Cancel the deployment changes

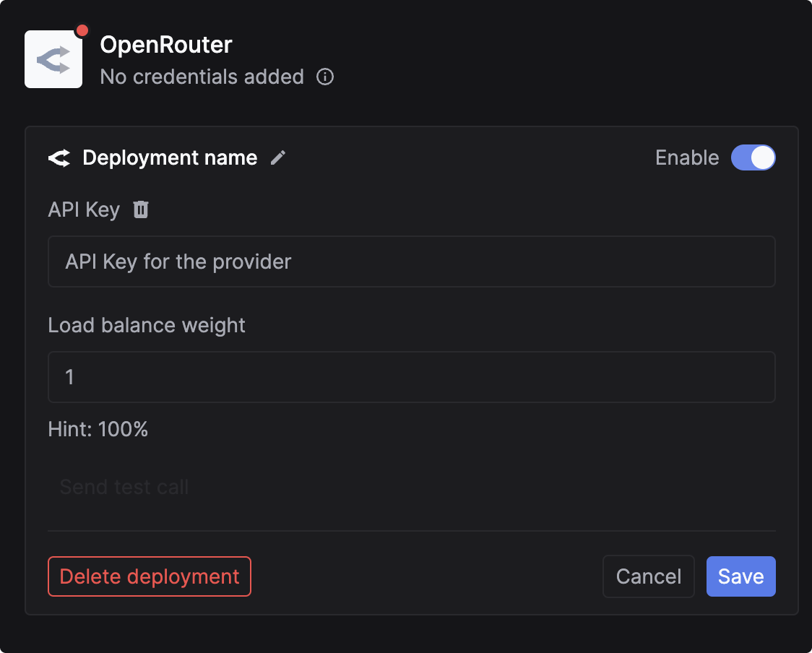648,576
